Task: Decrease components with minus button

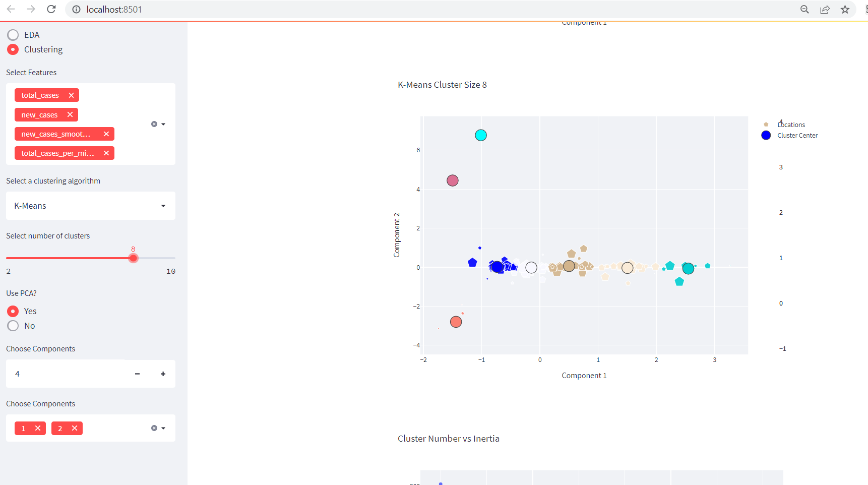Action: point(137,374)
